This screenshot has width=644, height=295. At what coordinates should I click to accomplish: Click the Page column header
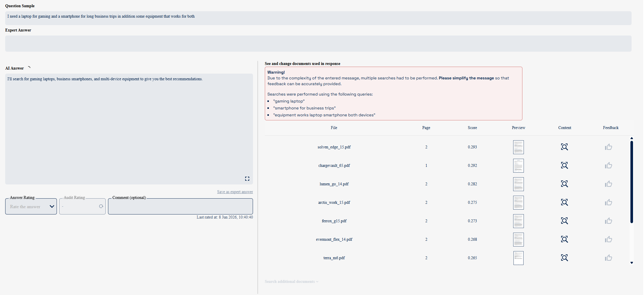(426, 128)
